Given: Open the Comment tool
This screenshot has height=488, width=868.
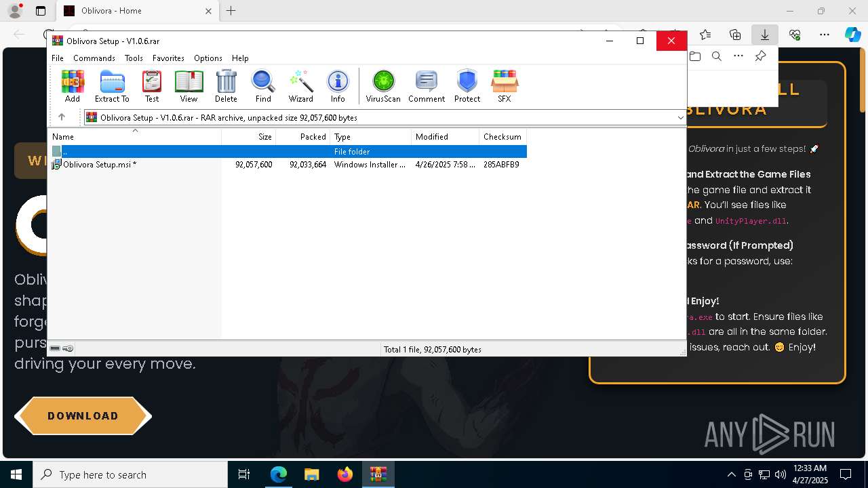Looking at the screenshot, I should click(427, 86).
